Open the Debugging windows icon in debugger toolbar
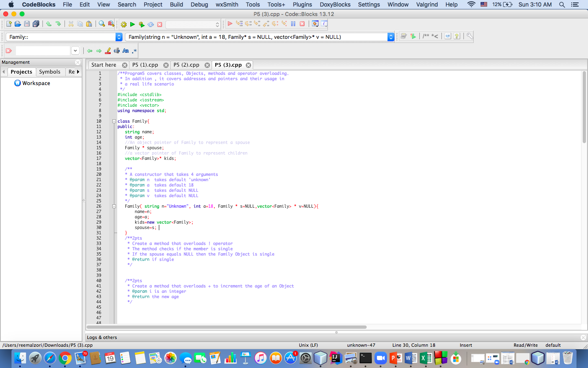The image size is (588, 368). pyautogui.click(x=315, y=24)
